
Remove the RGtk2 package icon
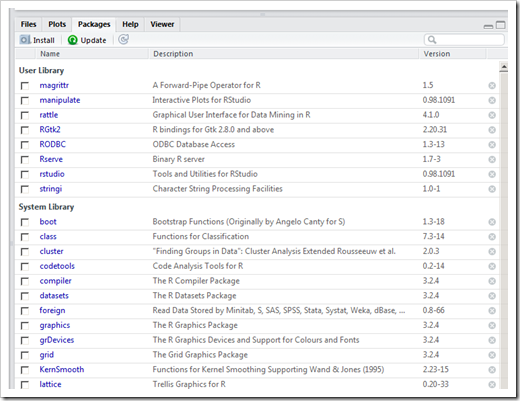[x=492, y=130]
